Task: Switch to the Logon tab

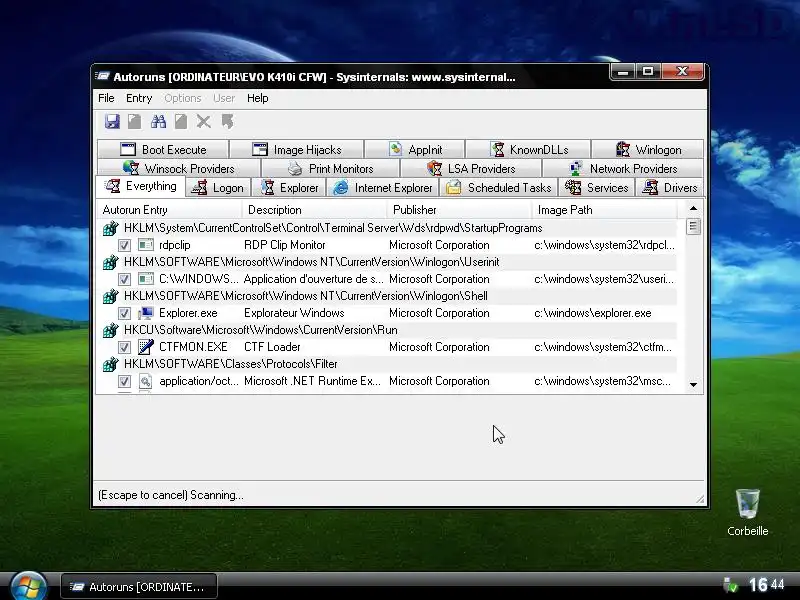Action: pyautogui.click(x=218, y=188)
